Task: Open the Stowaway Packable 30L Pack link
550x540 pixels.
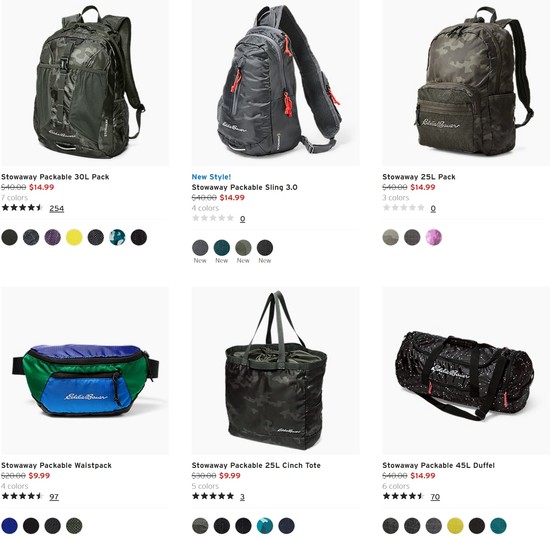Action: pyautogui.click(x=55, y=177)
